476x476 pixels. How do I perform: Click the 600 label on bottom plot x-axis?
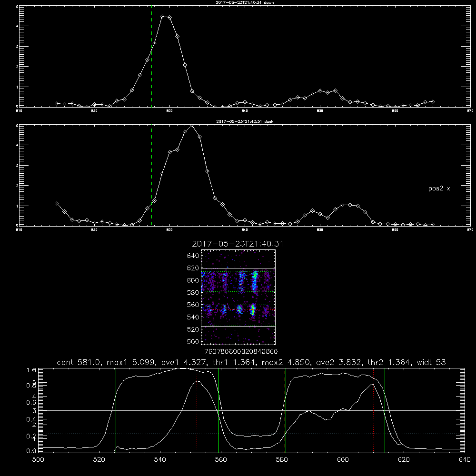pos(343,460)
